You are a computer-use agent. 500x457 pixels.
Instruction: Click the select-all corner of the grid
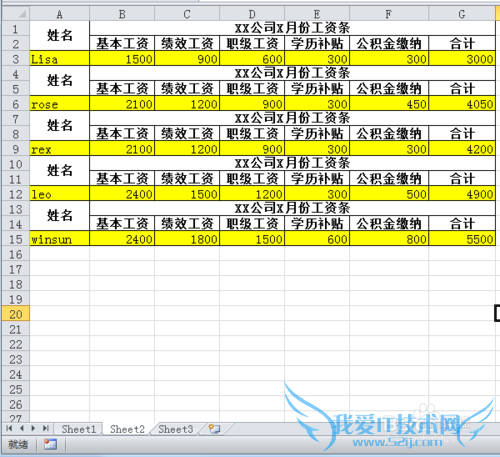[16, 14]
